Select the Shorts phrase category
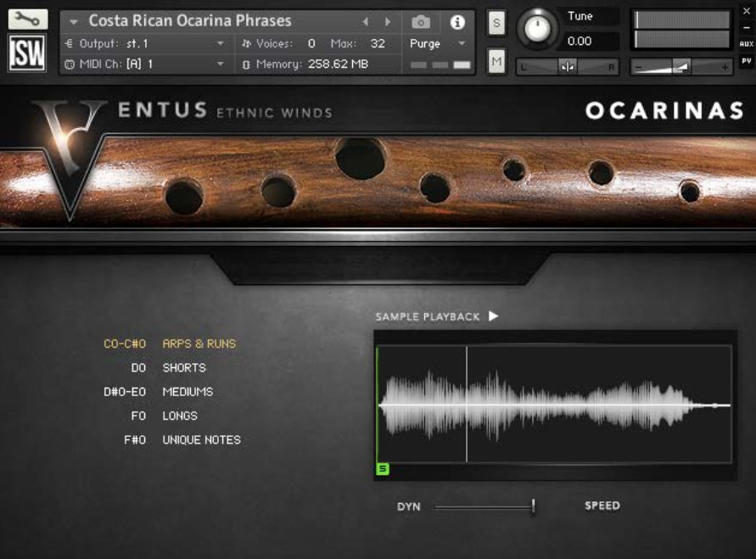Image resolution: width=756 pixels, height=559 pixels. (184, 367)
